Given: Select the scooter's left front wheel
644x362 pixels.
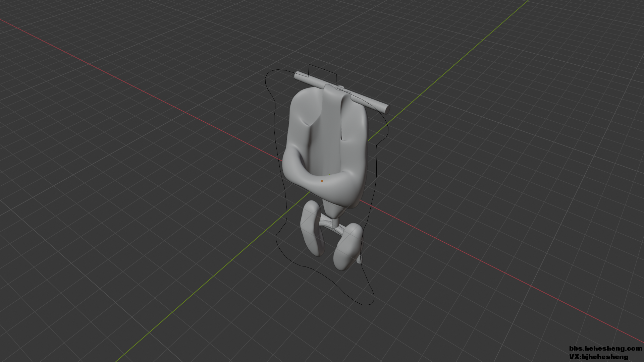Looking at the screenshot, I should point(312,228).
